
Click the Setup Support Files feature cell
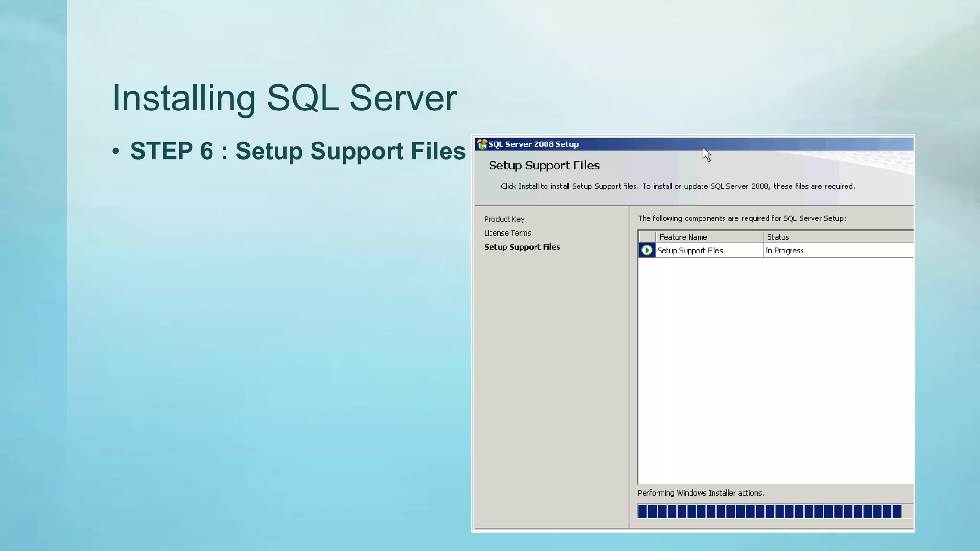click(709, 251)
